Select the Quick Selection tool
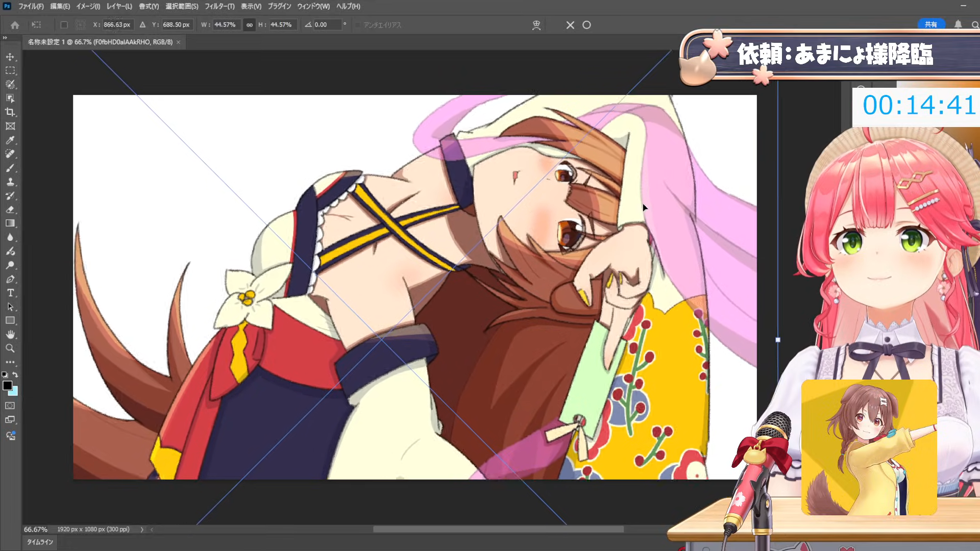Screen dimensions: 980x551 click(10, 84)
